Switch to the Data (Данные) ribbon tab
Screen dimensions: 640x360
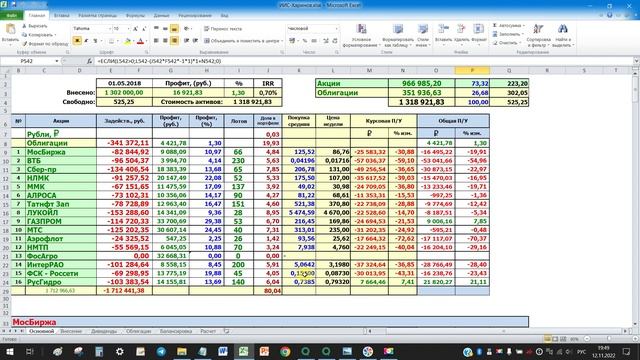point(162,16)
